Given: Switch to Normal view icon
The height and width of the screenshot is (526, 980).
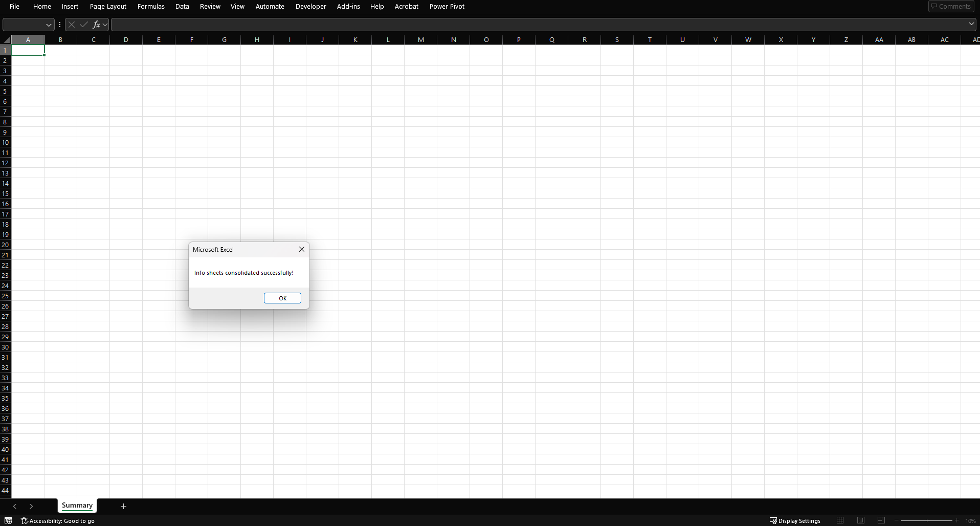Looking at the screenshot, I should point(840,520).
